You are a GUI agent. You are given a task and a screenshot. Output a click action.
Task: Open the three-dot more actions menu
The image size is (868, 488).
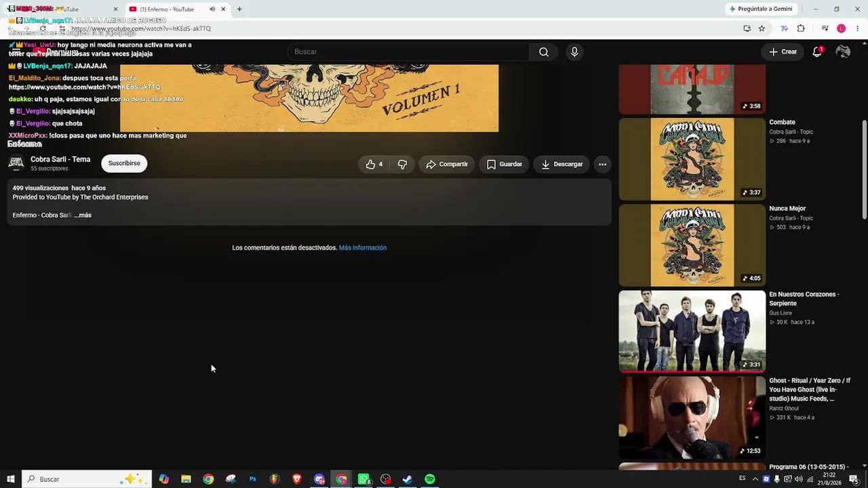tap(602, 164)
